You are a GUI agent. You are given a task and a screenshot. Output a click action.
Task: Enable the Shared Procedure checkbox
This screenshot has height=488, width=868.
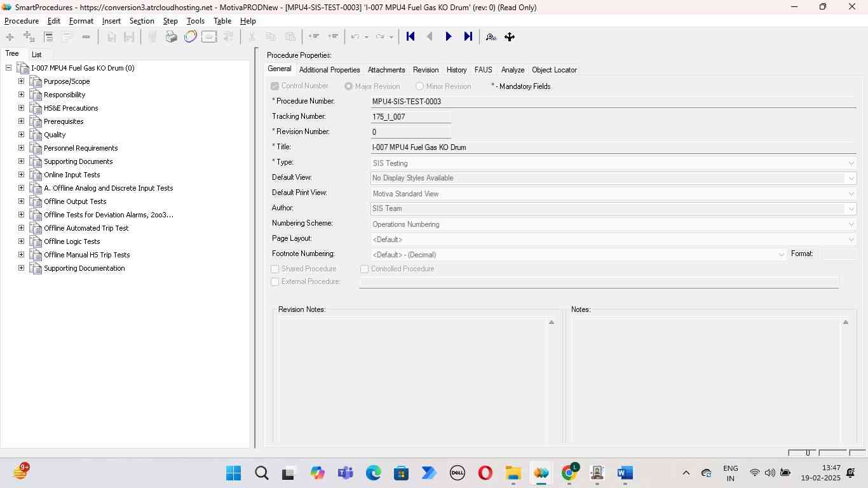tap(275, 269)
